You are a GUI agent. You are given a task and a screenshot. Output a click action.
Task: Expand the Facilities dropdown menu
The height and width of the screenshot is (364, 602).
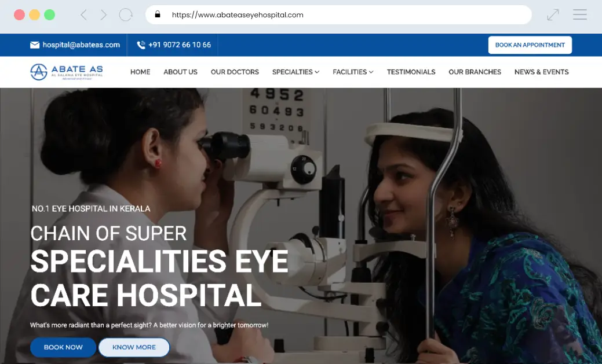tap(353, 72)
